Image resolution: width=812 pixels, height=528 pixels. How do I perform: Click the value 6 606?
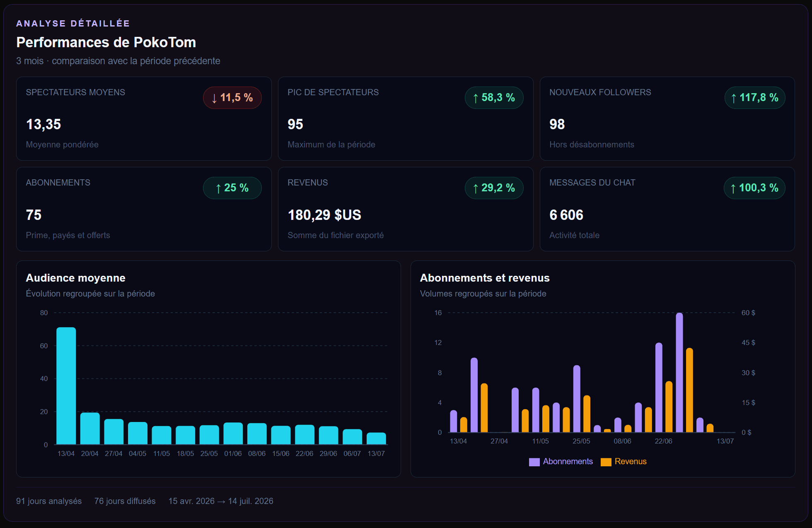pos(566,215)
